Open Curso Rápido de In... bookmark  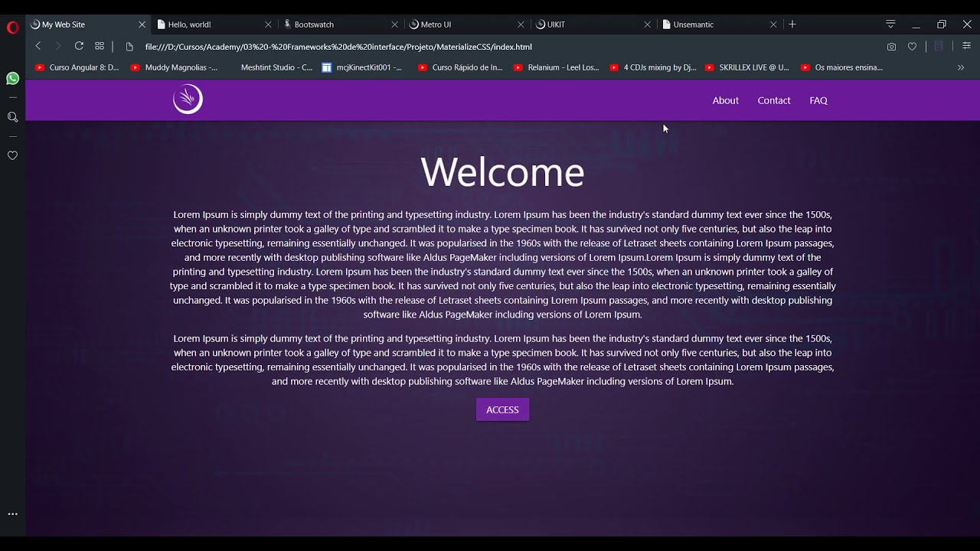click(x=460, y=67)
